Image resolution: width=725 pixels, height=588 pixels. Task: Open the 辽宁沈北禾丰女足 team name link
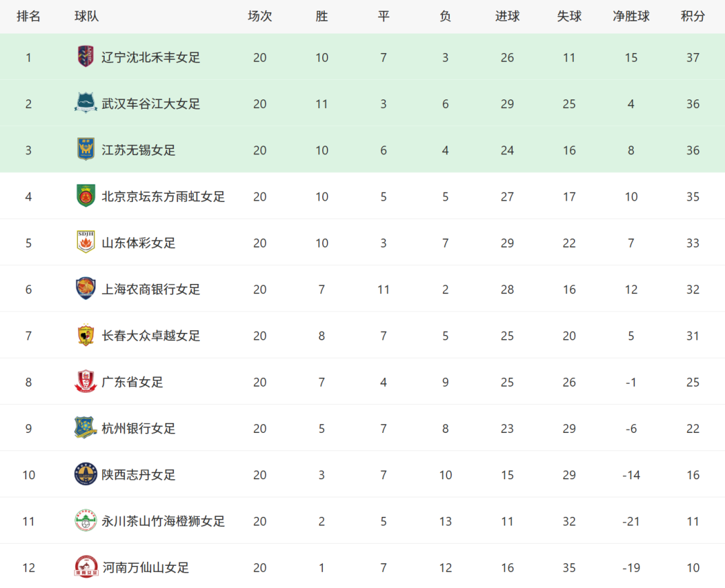[x=151, y=58]
